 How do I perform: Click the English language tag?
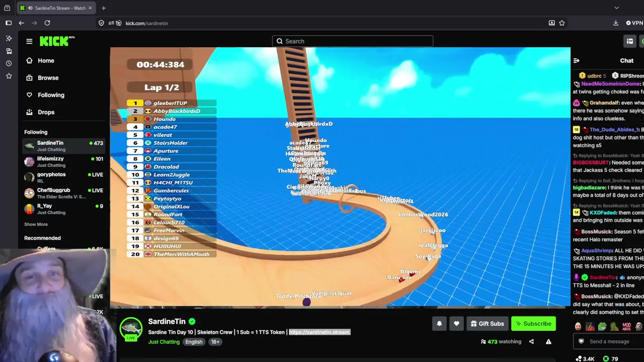coord(194,342)
